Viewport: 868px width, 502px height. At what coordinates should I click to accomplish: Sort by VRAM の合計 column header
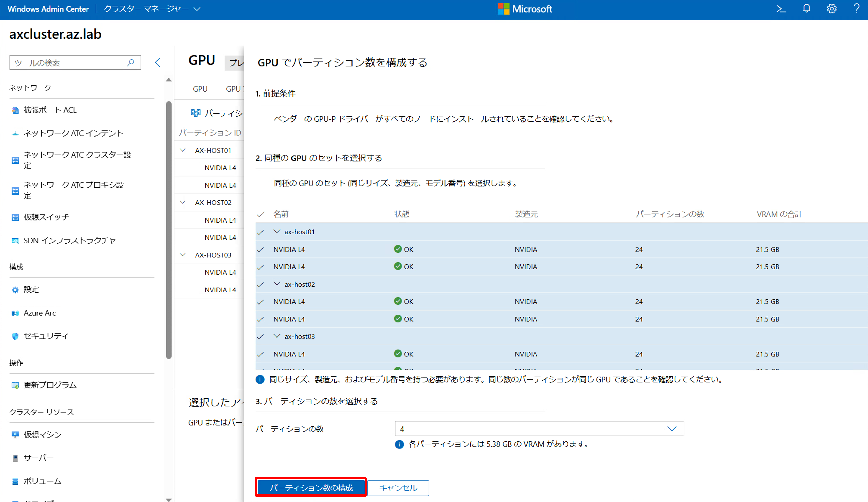tap(779, 214)
